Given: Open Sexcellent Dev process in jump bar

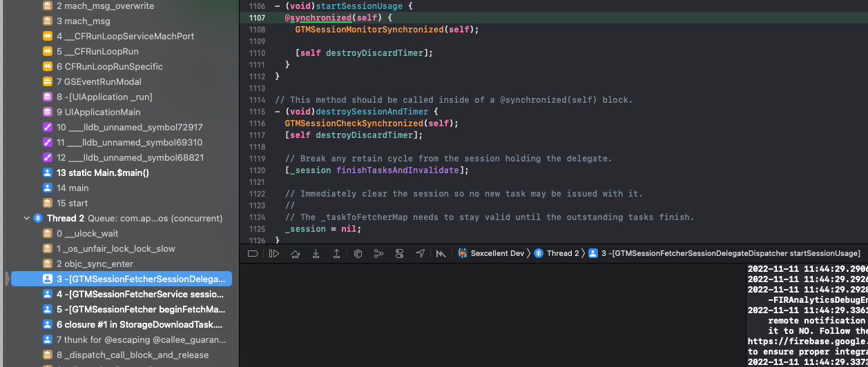Looking at the screenshot, I should [x=491, y=254].
